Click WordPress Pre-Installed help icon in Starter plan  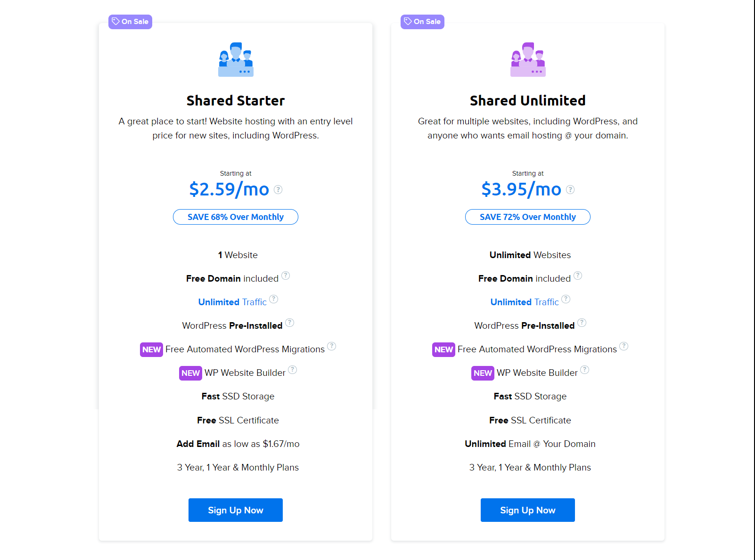click(x=290, y=323)
